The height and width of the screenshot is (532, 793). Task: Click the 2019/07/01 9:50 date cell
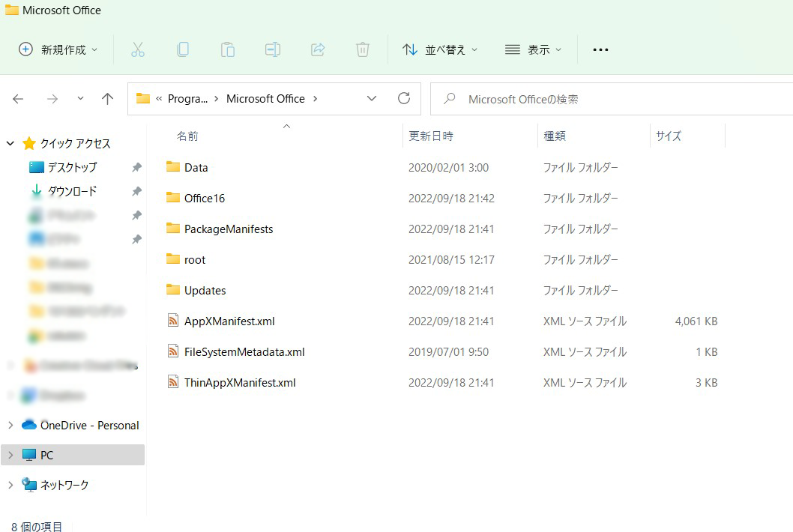448,352
